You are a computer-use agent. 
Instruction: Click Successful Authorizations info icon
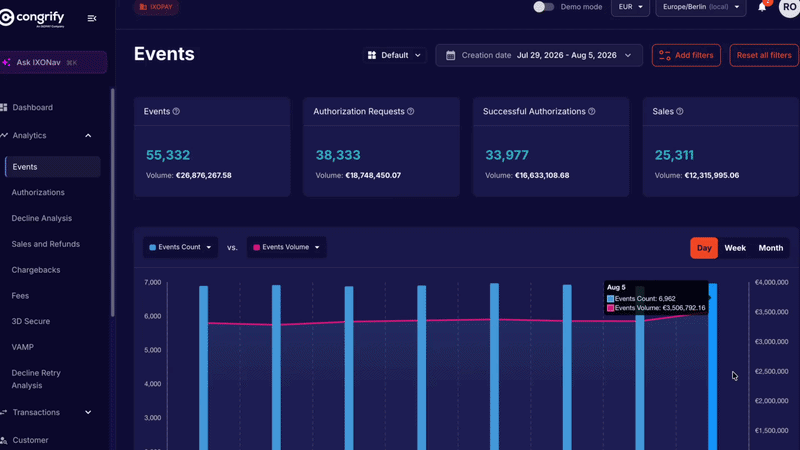(592, 111)
